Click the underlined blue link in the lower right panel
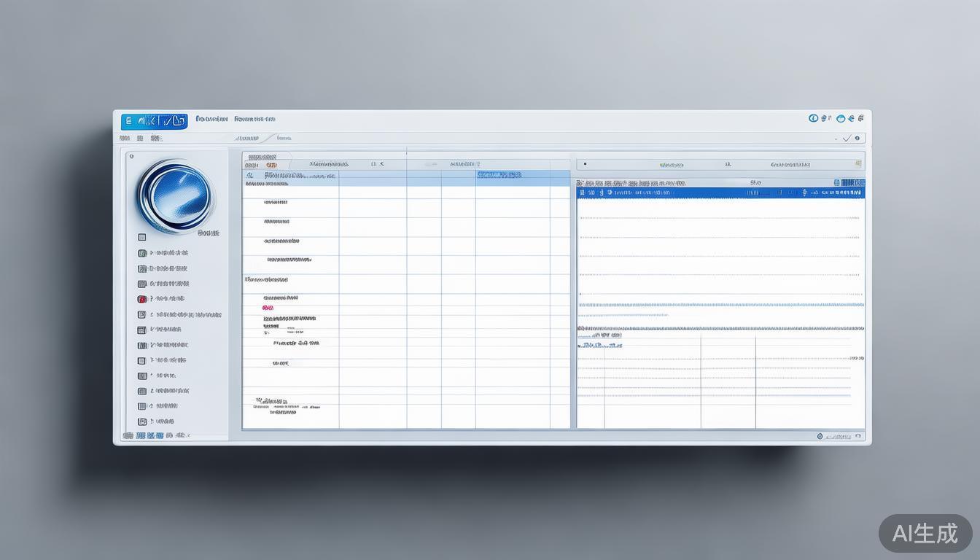This screenshot has height=560, width=980. (601, 345)
